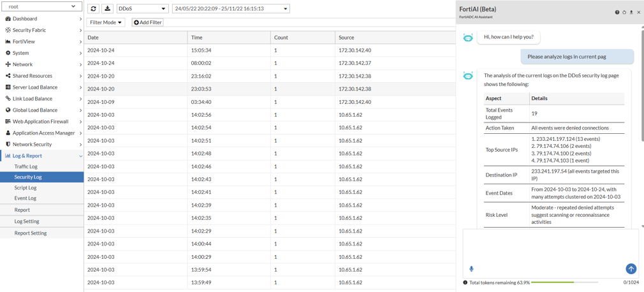
Task: Download FortiAI chat with the arrow icon
Action: (x=631, y=12)
